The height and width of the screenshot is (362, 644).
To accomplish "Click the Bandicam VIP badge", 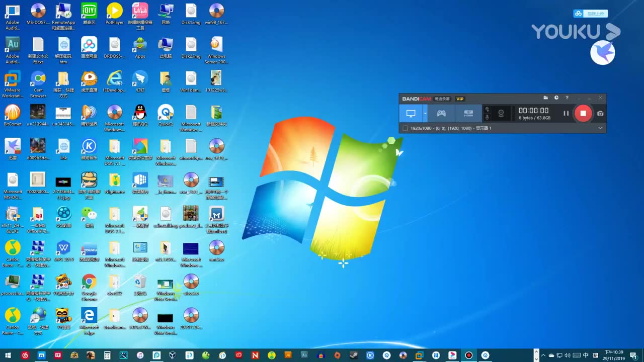I will click(460, 99).
